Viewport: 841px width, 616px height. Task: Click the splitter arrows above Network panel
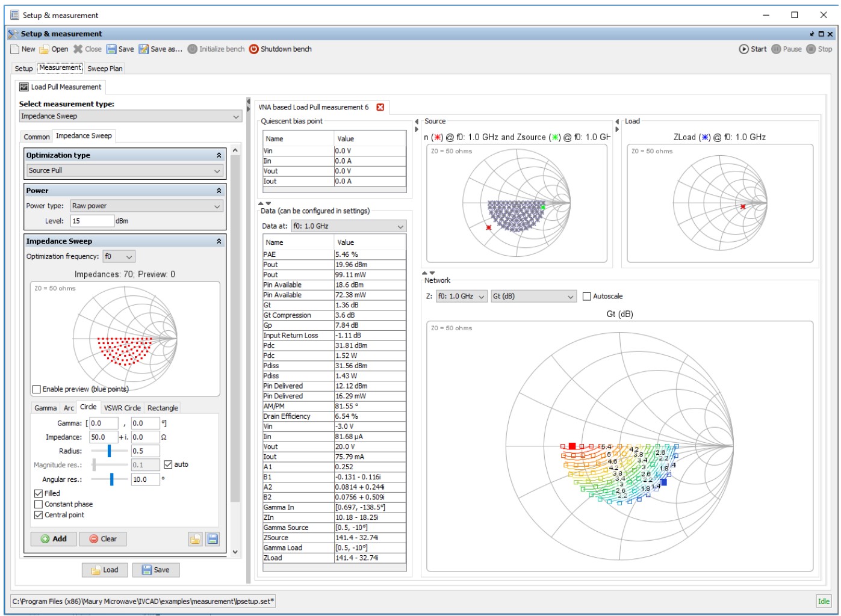click(429, 273)
